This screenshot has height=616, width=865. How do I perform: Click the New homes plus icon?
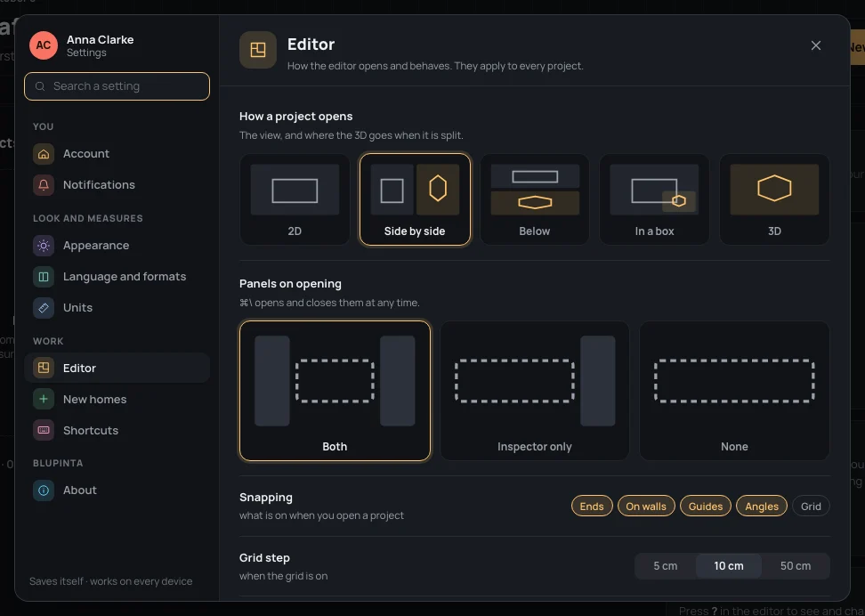44,399
